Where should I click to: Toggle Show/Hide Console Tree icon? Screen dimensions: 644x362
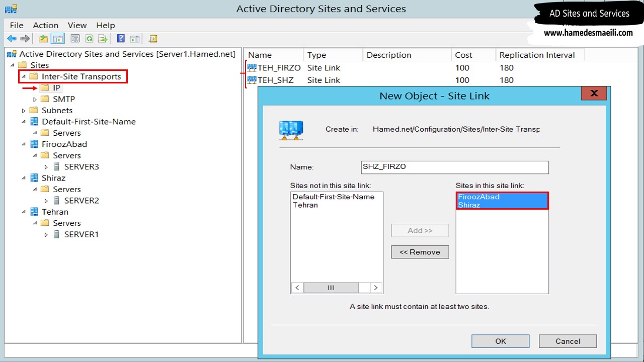point(58,39)
